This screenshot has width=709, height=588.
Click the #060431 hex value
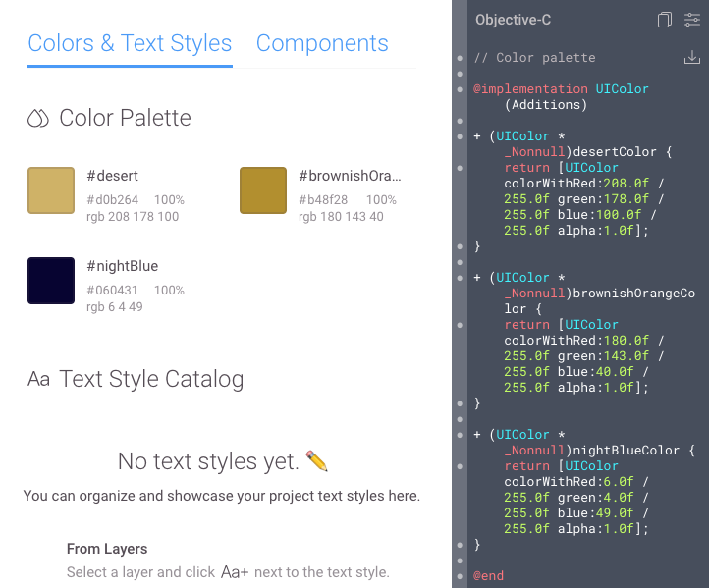112,291
